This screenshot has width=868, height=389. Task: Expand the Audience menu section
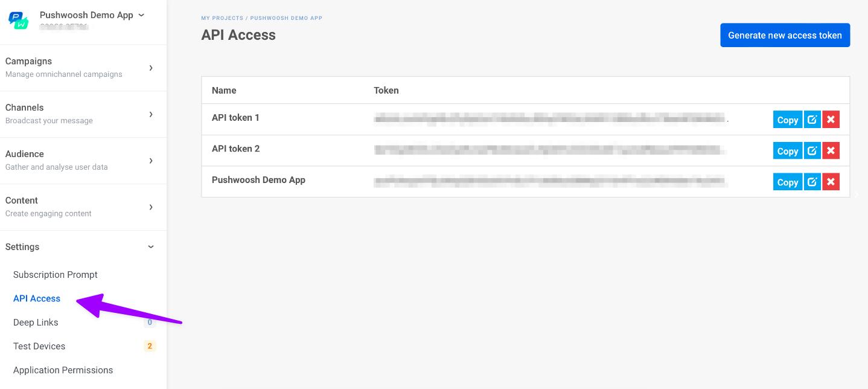(x=83, y=161)
